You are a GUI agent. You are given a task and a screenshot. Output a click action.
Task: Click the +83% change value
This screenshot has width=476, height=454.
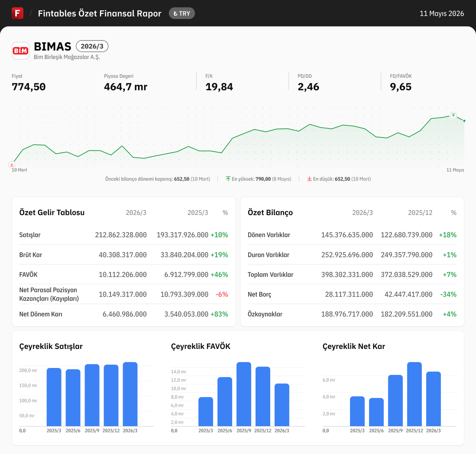(x=219, y=314)
